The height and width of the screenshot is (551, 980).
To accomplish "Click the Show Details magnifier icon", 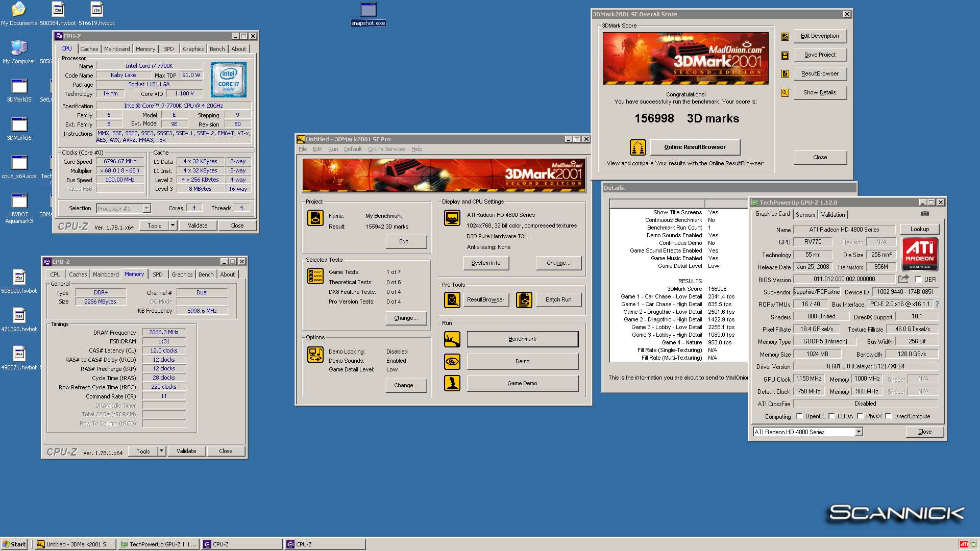I will pos(785,93).
